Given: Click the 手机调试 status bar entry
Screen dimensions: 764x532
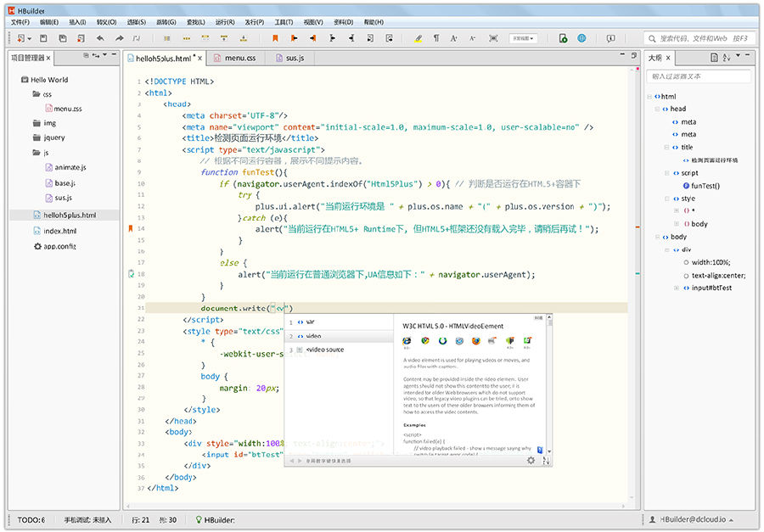Looking at the screenshot, I should [x=87, y=520].
